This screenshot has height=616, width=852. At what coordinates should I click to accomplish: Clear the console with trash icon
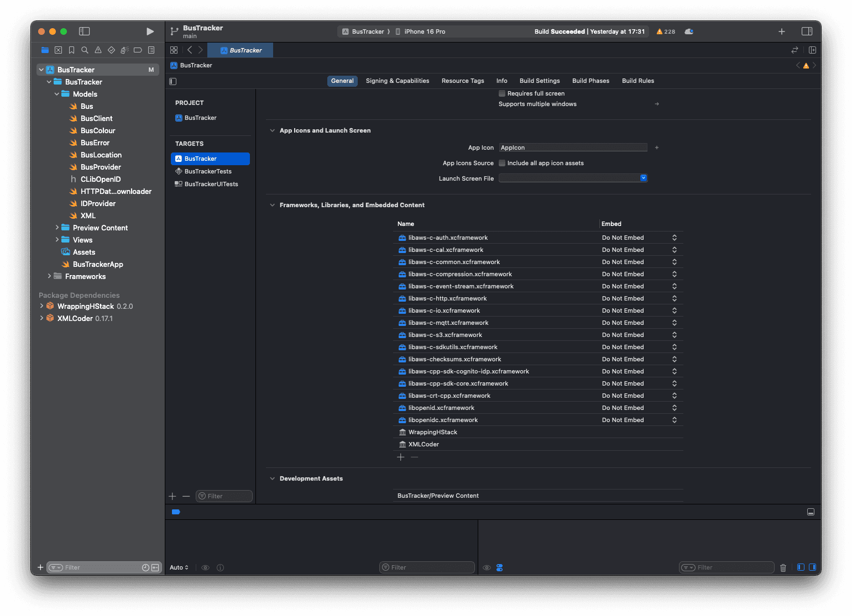click(x=783, y=567)
